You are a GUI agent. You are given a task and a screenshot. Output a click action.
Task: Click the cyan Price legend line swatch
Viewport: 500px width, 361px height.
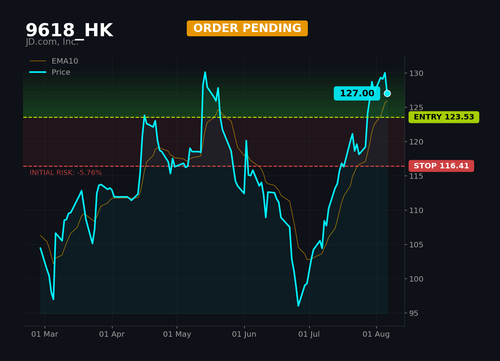[x=38, y=72]
